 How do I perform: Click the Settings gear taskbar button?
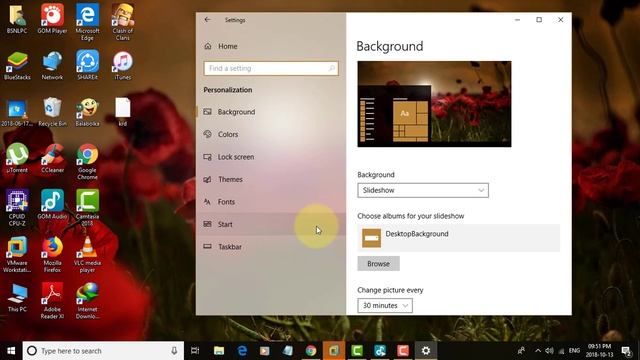click(x=426, y=351)
